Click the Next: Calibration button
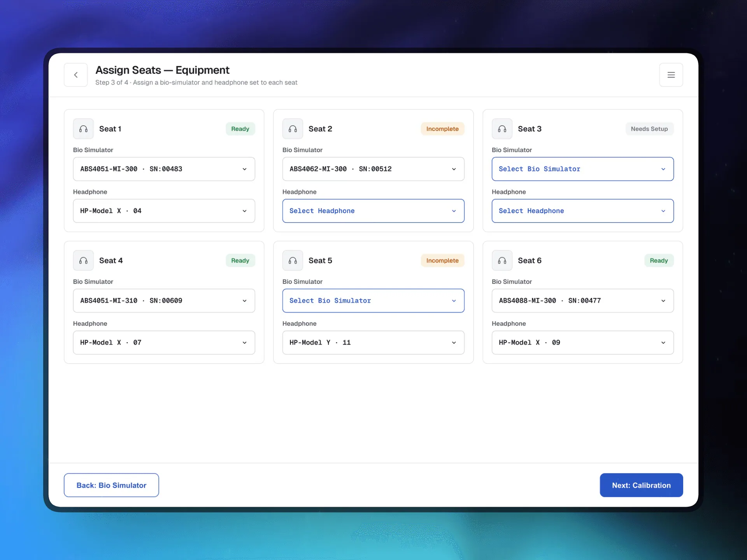 (x=641, y=485)
